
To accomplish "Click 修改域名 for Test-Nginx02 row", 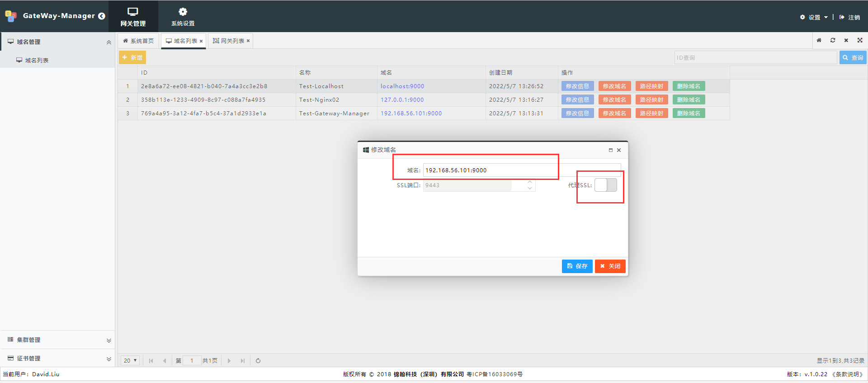I will click(x=614, y=99).
